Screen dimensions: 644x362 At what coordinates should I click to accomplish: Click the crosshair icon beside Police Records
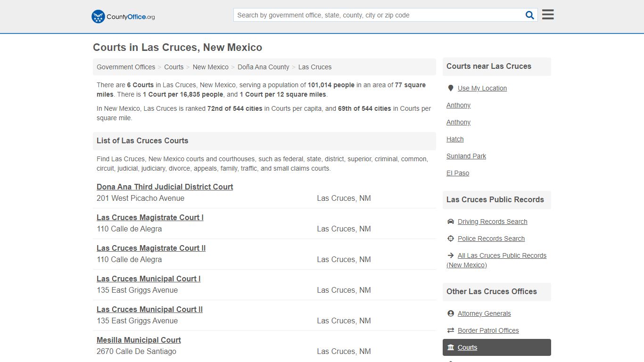(451, 239)
